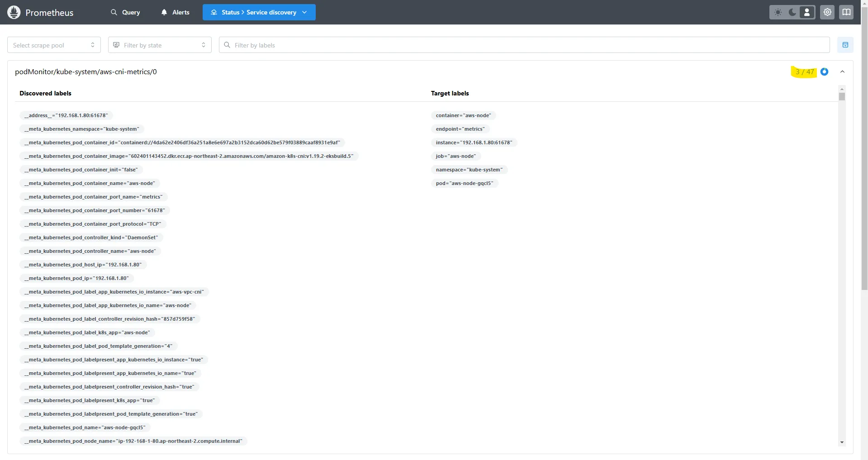
Task: Open documentation book icon
Action: click(x=846, y=12)
